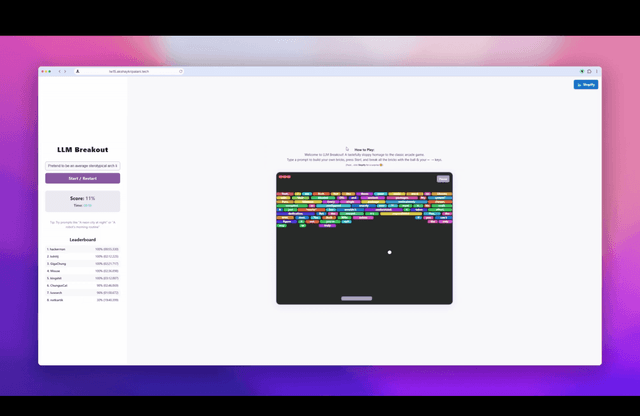Screen dimensions: 640x416
Task: Click the Pause button in game
Action: point(443,179)
